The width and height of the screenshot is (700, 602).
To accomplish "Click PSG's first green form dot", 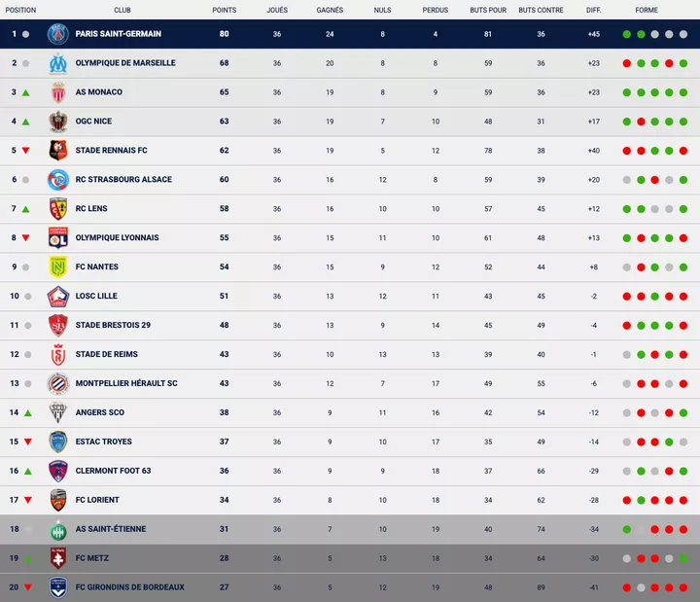I will [x=627, y=34].
